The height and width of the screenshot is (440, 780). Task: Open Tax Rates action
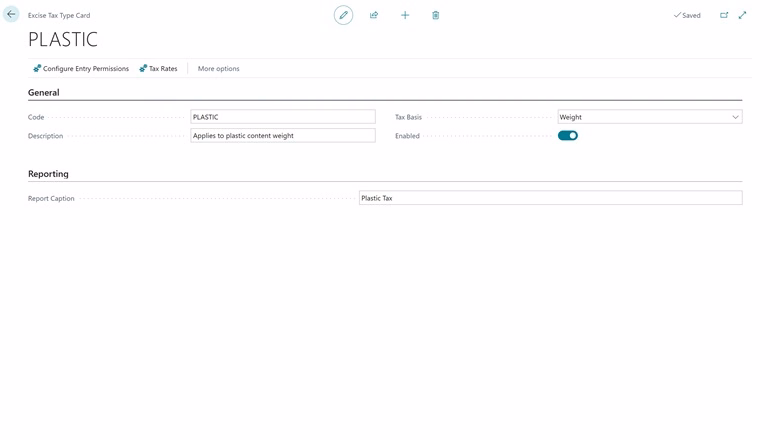click(x=158, y=69)
